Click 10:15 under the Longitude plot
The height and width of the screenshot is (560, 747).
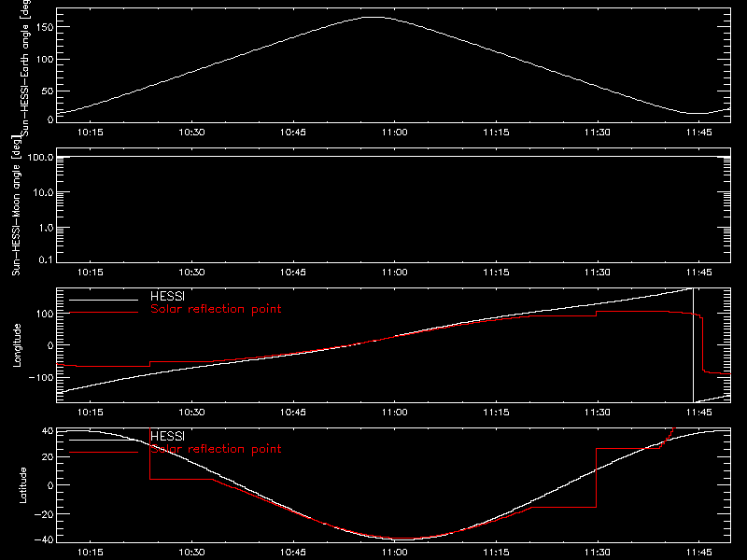[90, 413]
